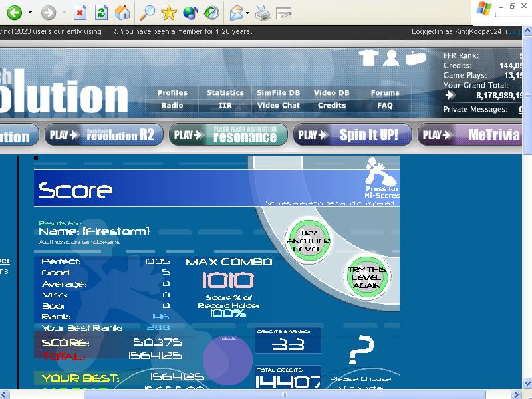Click the horizontal scrollbar at page bottom

tap(285, 394)
